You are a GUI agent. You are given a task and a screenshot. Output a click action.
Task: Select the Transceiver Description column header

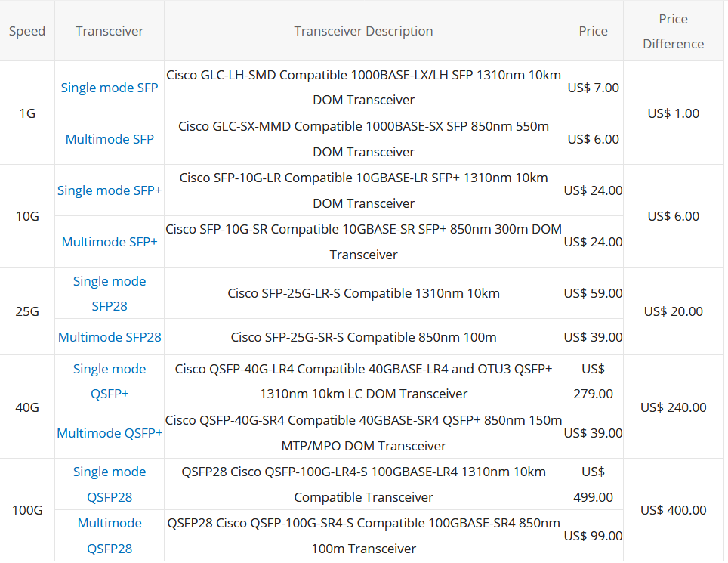[363, 31]
